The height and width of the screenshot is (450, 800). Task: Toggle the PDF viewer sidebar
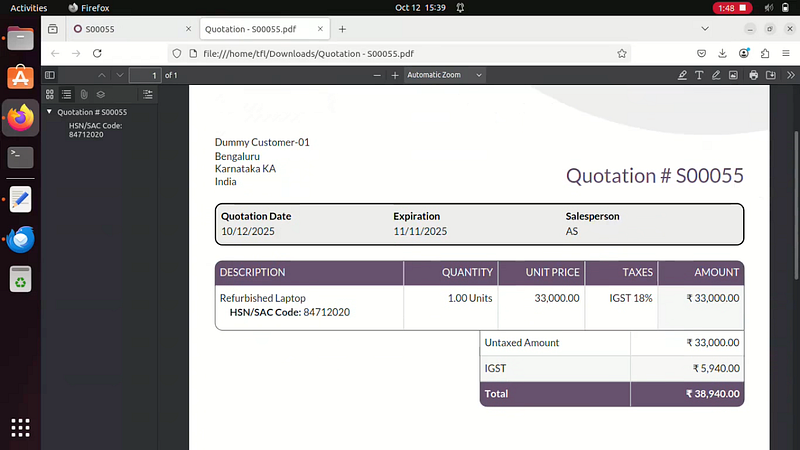52,75
